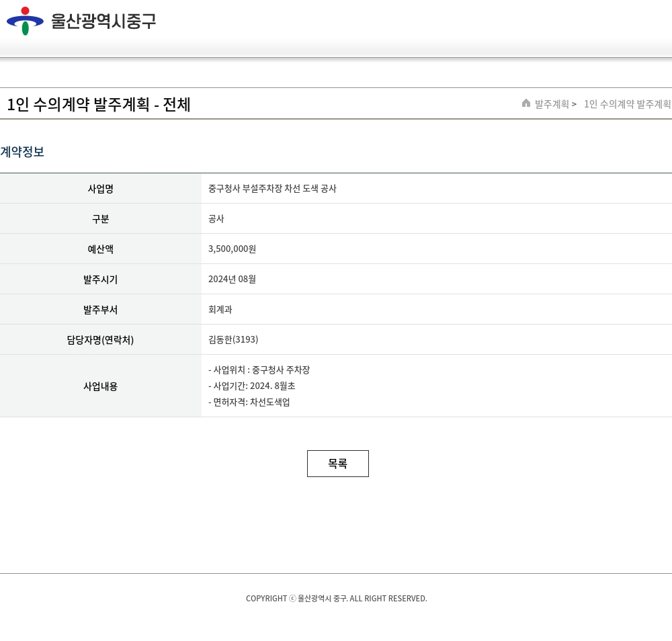
Task: Select budget value 3,500,000원
Action: [232, 249]
